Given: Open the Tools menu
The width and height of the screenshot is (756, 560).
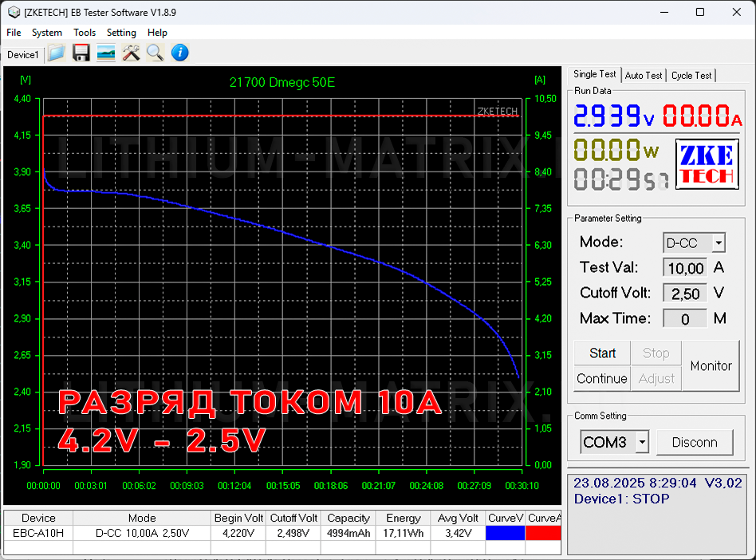Looking at the screenshot, I should coord(85,33).
